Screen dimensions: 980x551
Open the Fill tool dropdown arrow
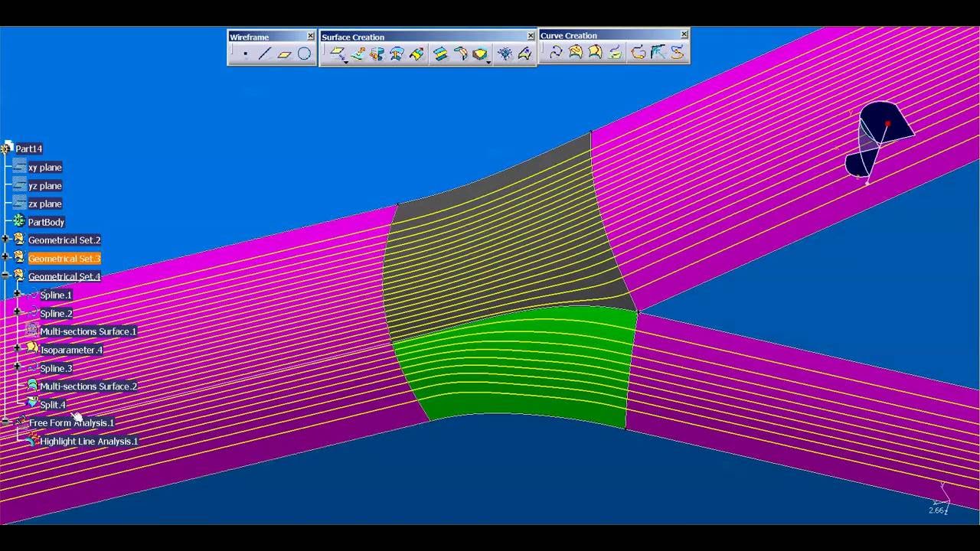488,61
